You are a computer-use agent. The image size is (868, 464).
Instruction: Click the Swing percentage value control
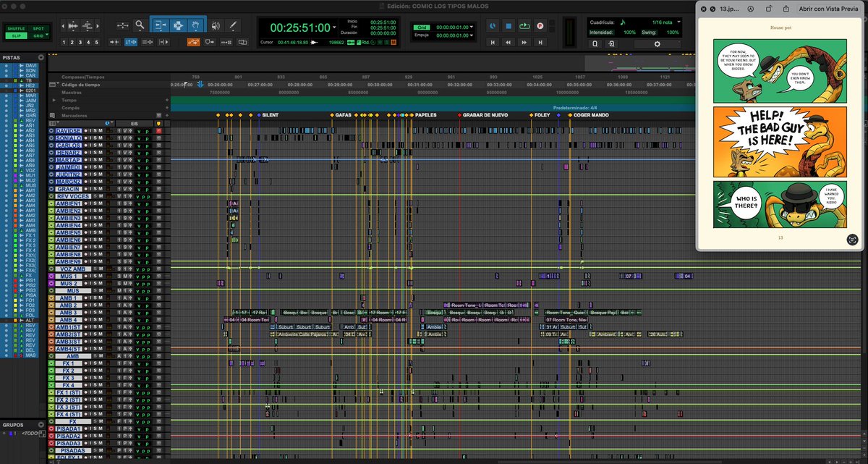[673, 31]
